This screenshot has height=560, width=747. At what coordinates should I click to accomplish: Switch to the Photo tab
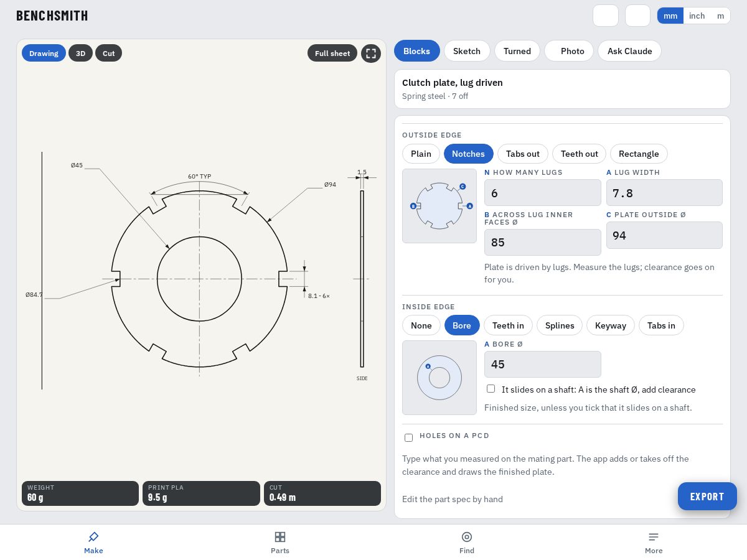[x=569, y=51]
